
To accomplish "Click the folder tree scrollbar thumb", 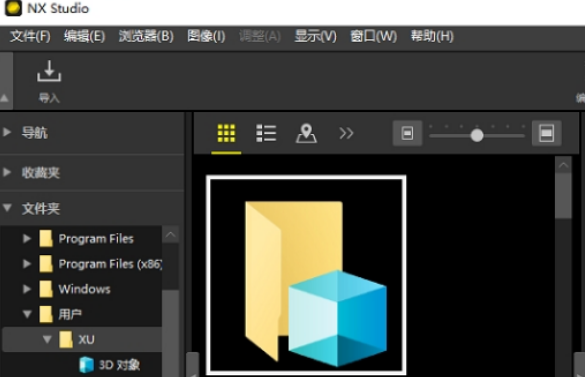I will [171, 333].
